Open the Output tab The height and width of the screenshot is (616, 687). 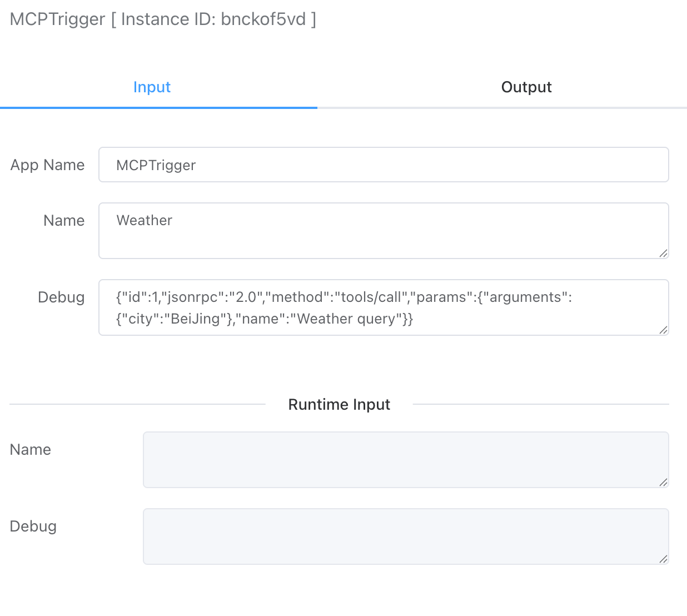click(526, 87)
